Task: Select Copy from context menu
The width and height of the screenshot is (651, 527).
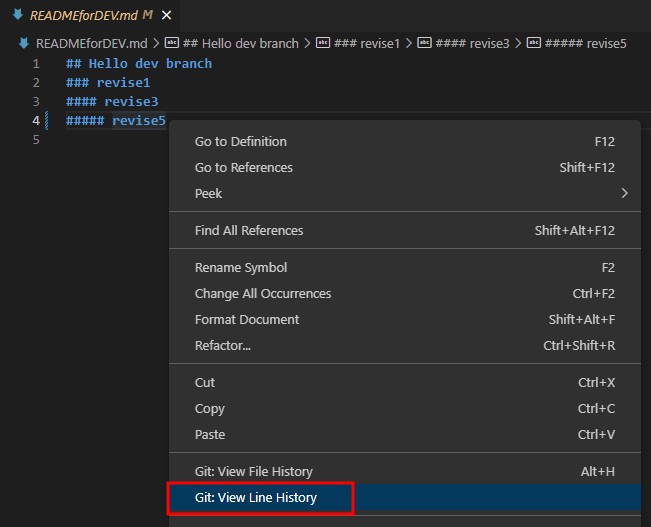Action: [405, 409]
